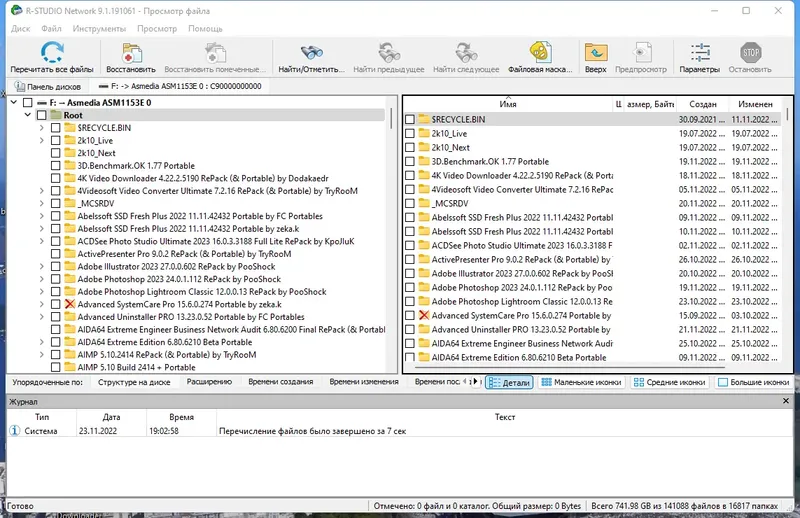Open the Инструменты menu

pos(99,29)
